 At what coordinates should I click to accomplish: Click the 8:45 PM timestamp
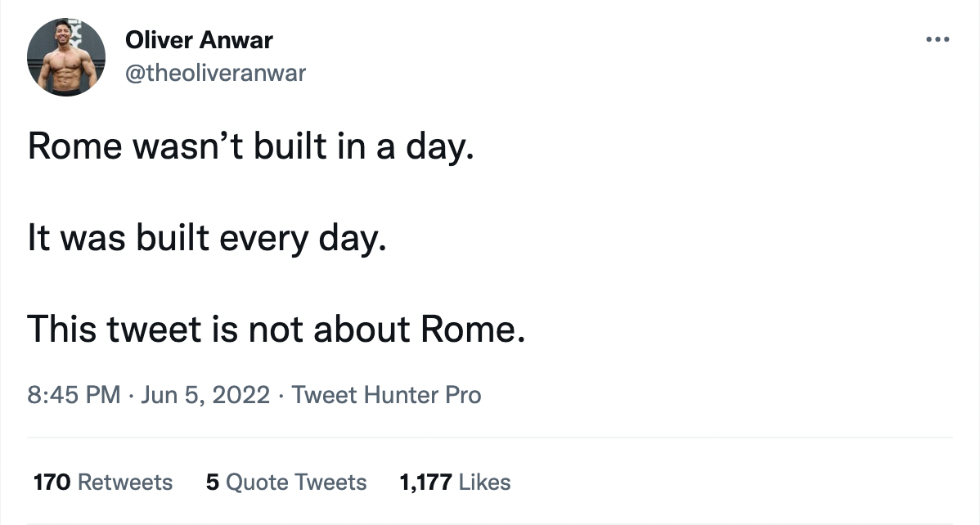click(74, 396)
